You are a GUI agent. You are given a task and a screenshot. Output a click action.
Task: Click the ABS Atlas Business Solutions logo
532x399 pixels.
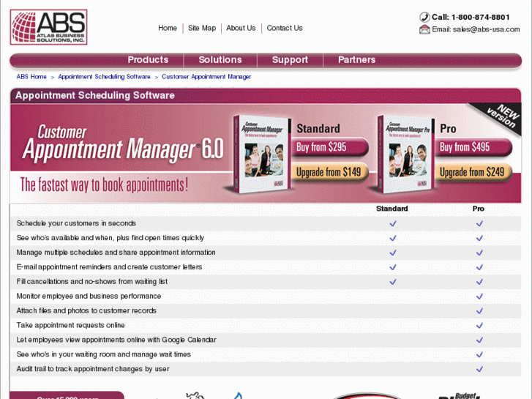(48, 27)
